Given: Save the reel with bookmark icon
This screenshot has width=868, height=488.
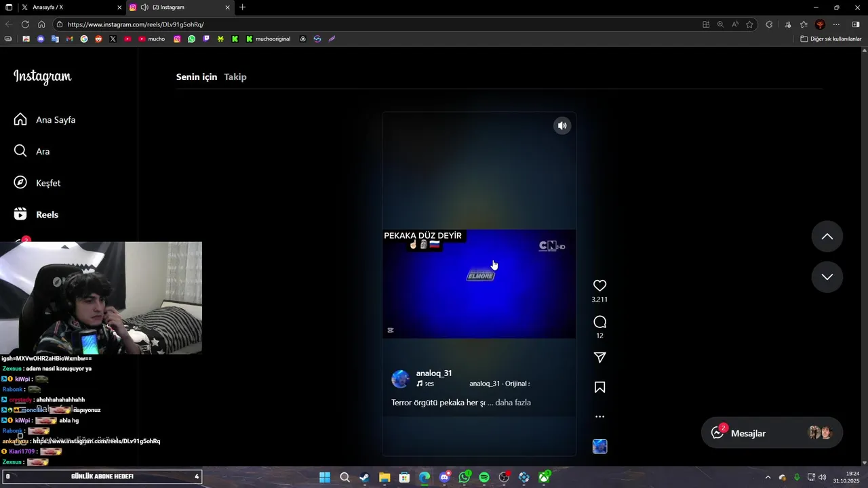Looking at the screenshot, I should 599,387.
